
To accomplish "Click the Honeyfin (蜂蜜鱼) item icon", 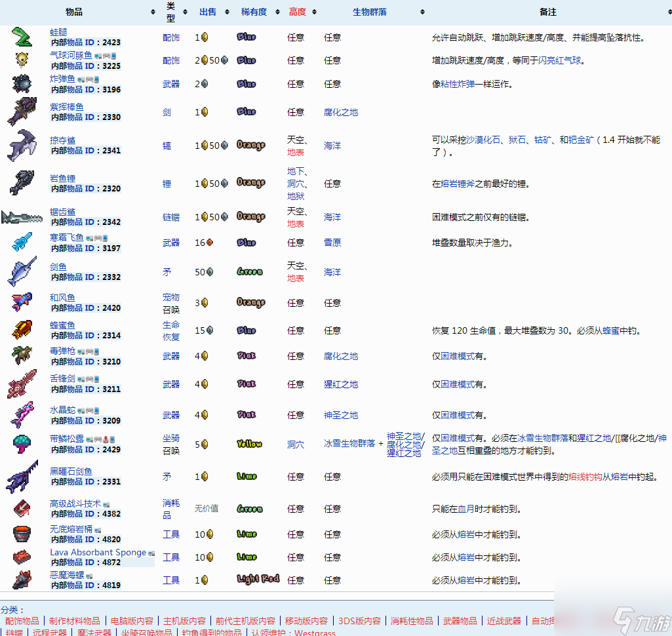I will tap(22, 330).
